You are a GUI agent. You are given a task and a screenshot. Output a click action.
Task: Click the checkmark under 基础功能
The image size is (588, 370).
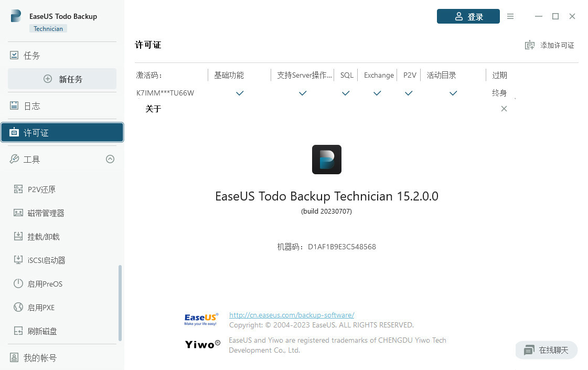point(240,93)
